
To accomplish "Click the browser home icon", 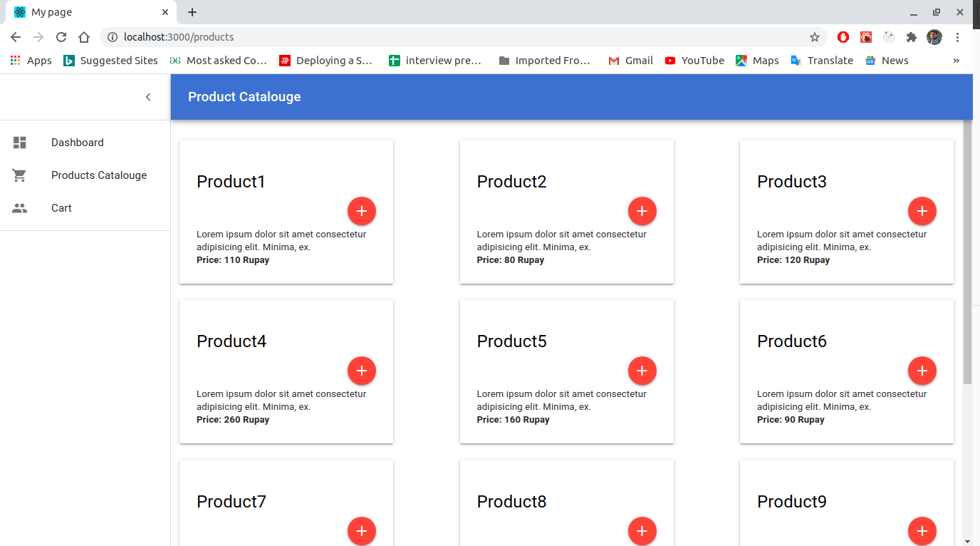I will pyautogui.click(x=84, y=37).
